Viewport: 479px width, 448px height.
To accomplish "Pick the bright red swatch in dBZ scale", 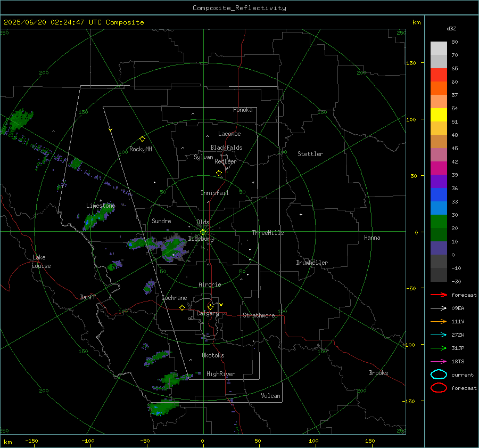I will point(439,75).
